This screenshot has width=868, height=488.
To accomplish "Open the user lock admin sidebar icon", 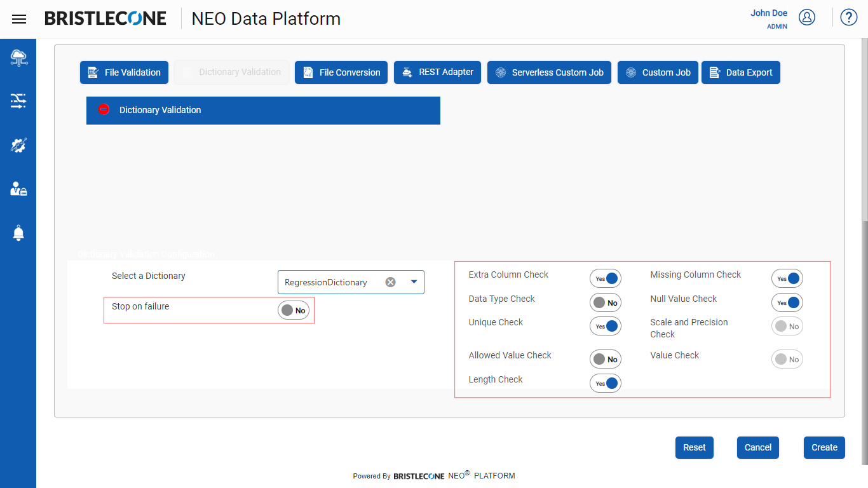I will (18, 189).
